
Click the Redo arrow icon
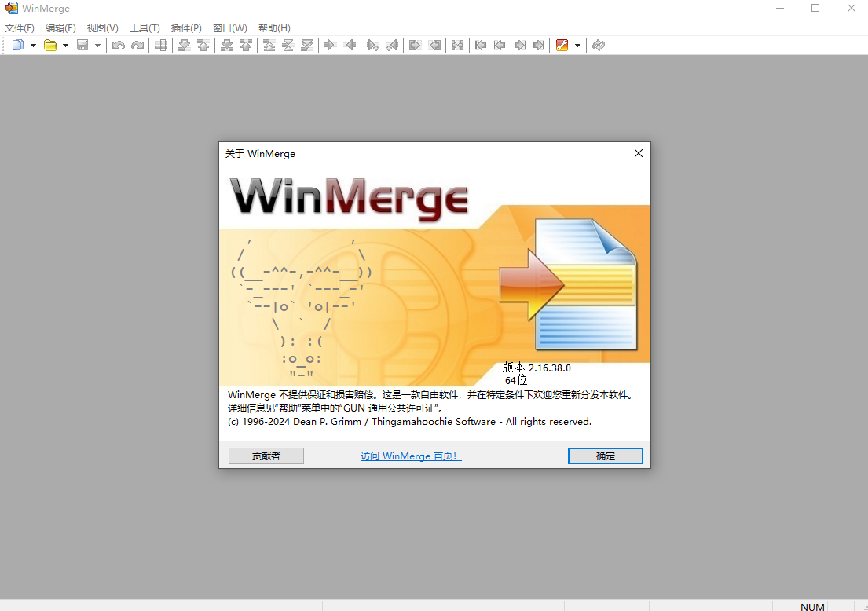(137, 46)
